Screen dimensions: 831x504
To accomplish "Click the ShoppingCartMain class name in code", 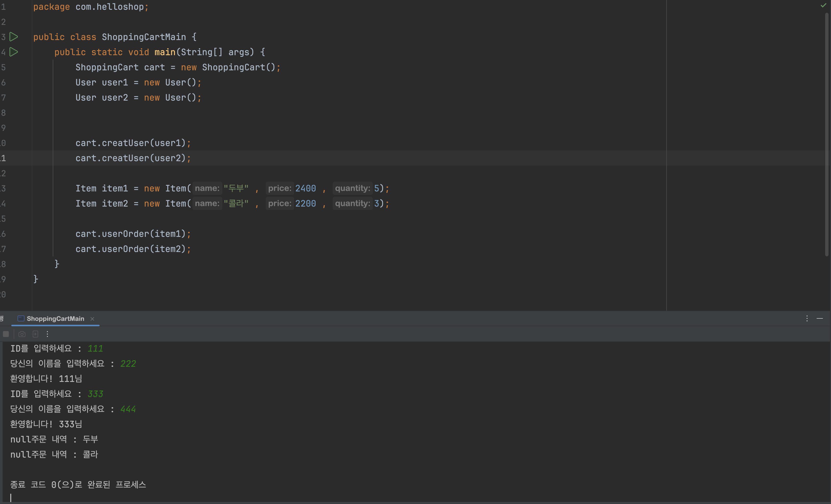I will pyautogui.click(x=144, y=37).
